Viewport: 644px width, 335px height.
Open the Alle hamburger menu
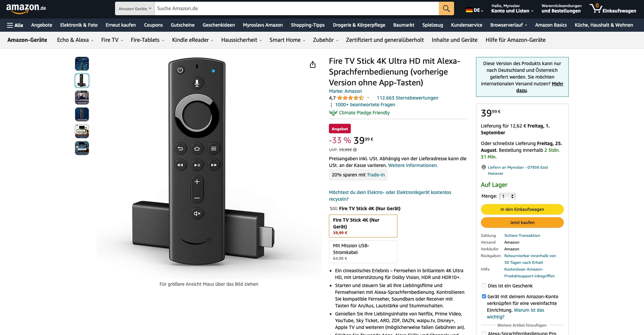[15, 25]
